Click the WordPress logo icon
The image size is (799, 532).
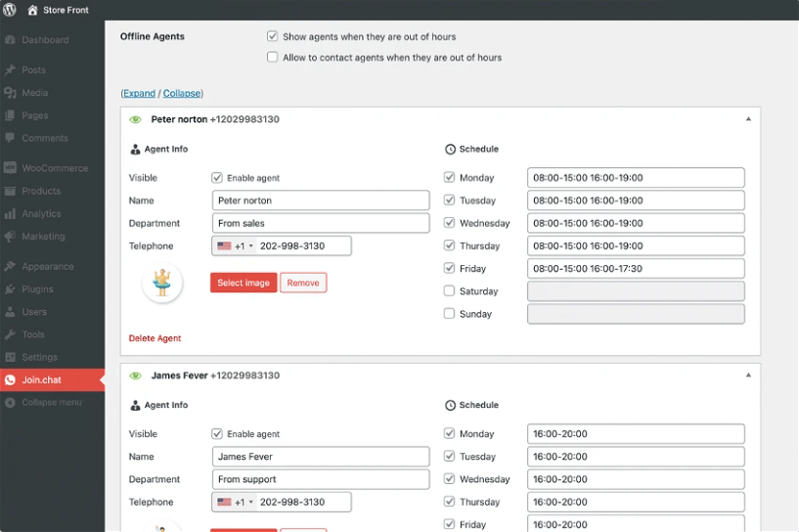[10, 10]
